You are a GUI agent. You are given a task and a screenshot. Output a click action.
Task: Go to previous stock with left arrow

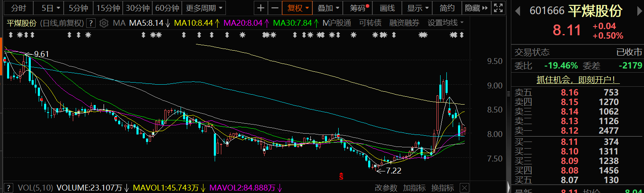tap(518, 10)
